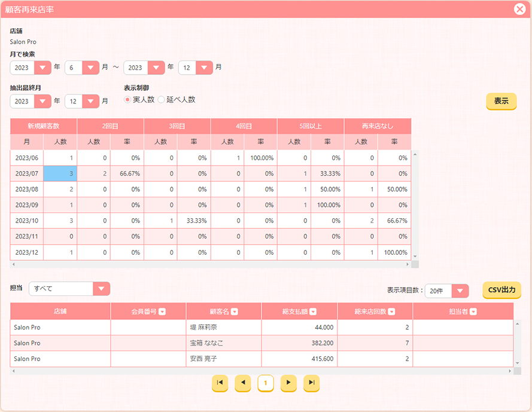Click 2023/10 month cell

(27, 221)
